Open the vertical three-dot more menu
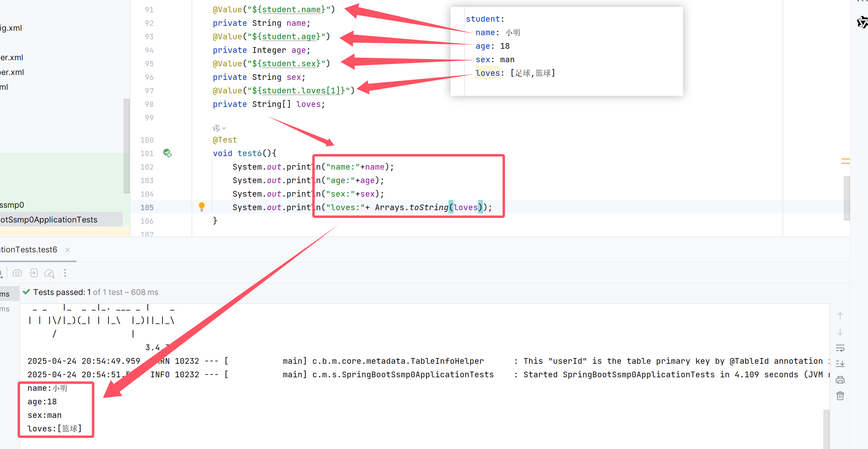 (65, 273)
